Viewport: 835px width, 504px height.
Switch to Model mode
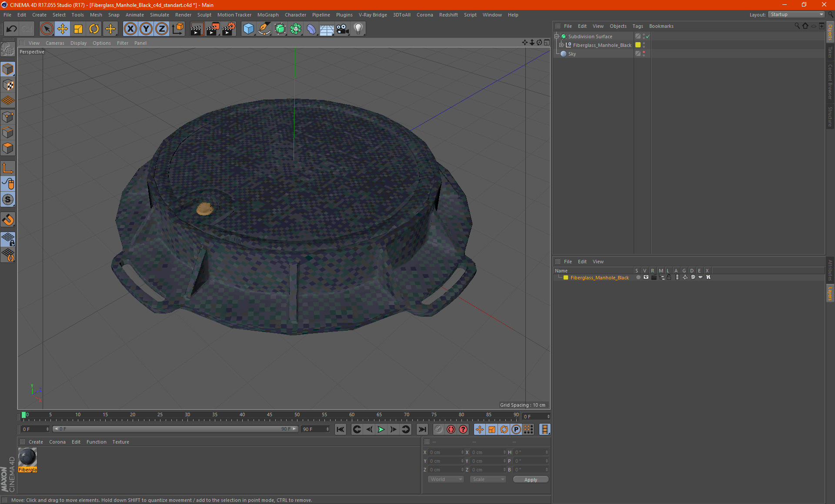8,69
